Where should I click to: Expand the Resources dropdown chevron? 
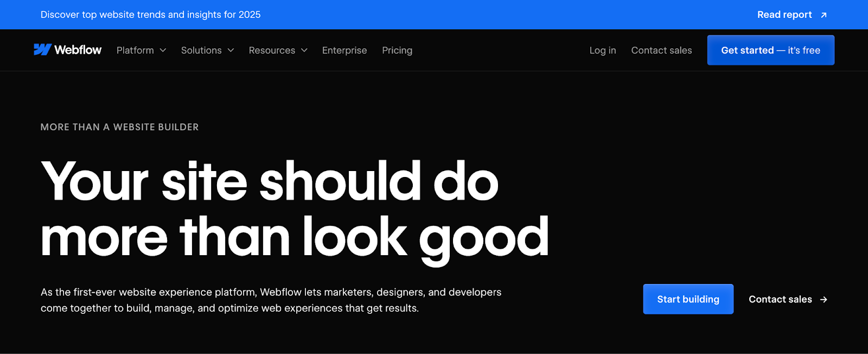pyautogui.click(x=304, y=50)
